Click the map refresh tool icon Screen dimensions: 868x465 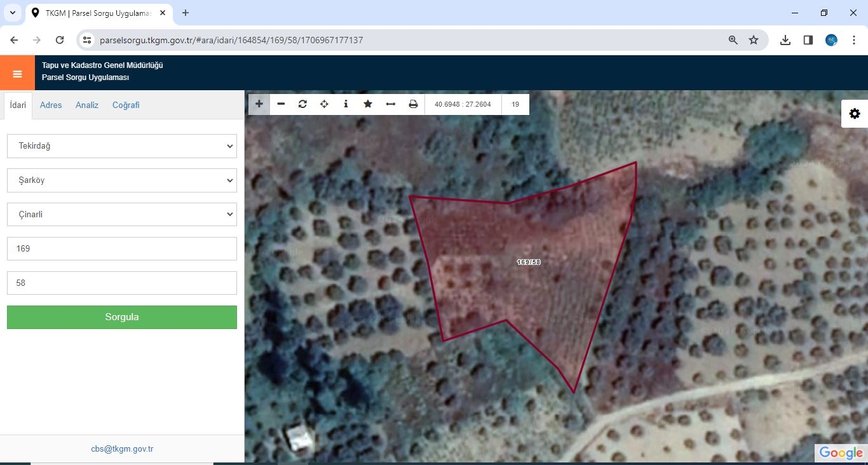[302, 104]
